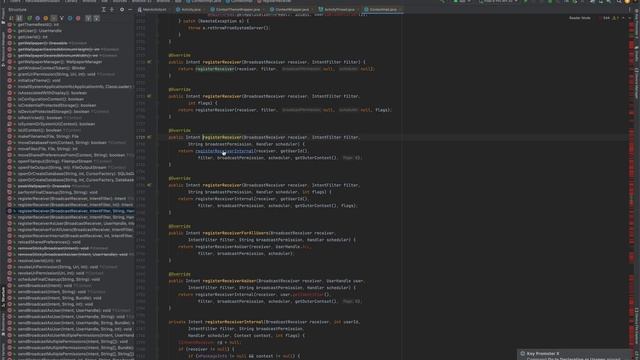Toggle the grey Show Non-Public filter icon
The width and height of the screenshot is (640, 360).
(x=53, y=18)
